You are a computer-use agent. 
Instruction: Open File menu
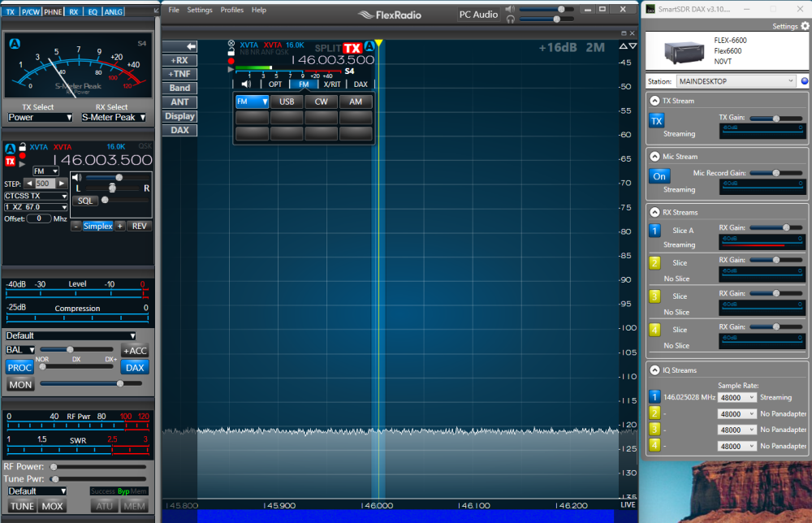click(x=174, y=10)
